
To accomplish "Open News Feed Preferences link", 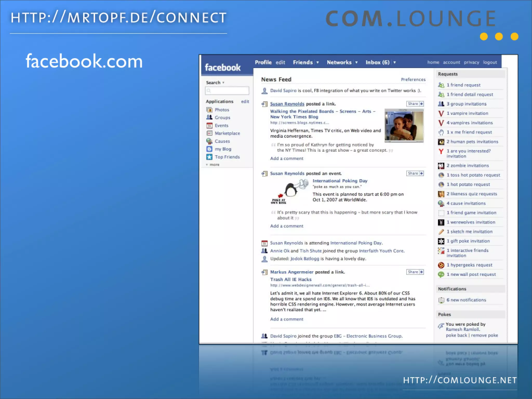I will [x=413, y=79].
